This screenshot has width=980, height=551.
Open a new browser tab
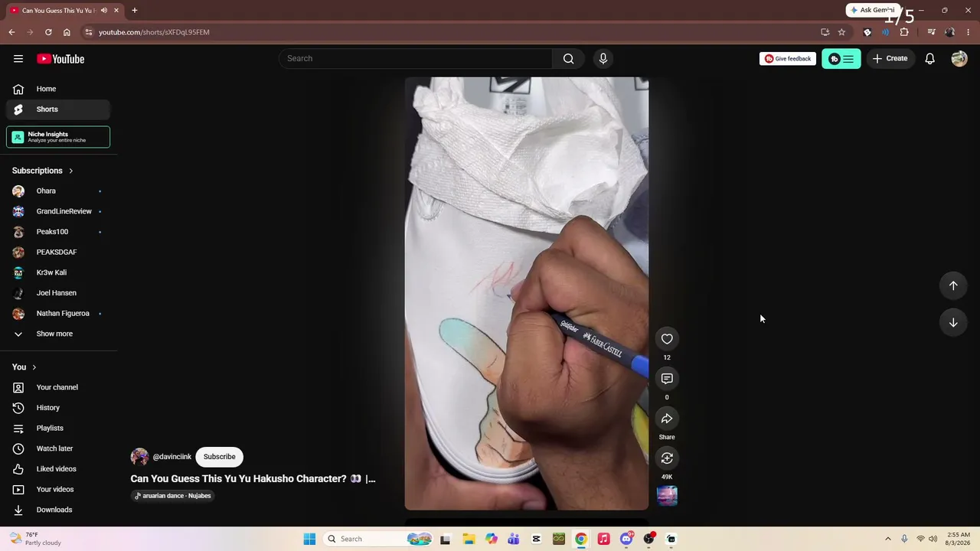coord(135,11)
